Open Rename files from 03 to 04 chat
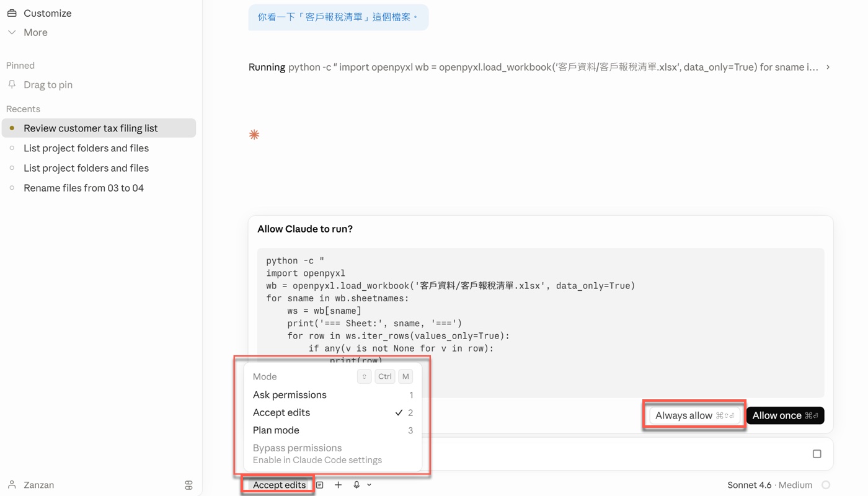The image size is (868, 496). click(x=84, y=188)
